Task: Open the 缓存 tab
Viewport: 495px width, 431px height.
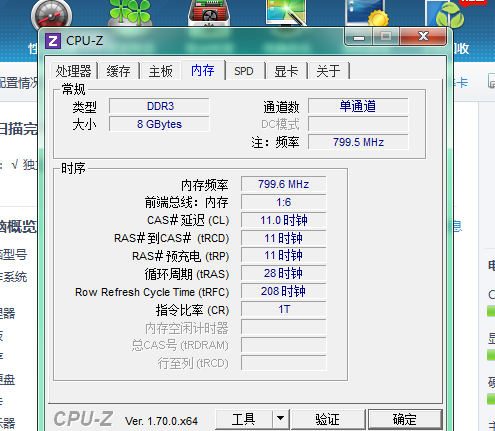Action: pyautogui.click(x=119, y=71)
